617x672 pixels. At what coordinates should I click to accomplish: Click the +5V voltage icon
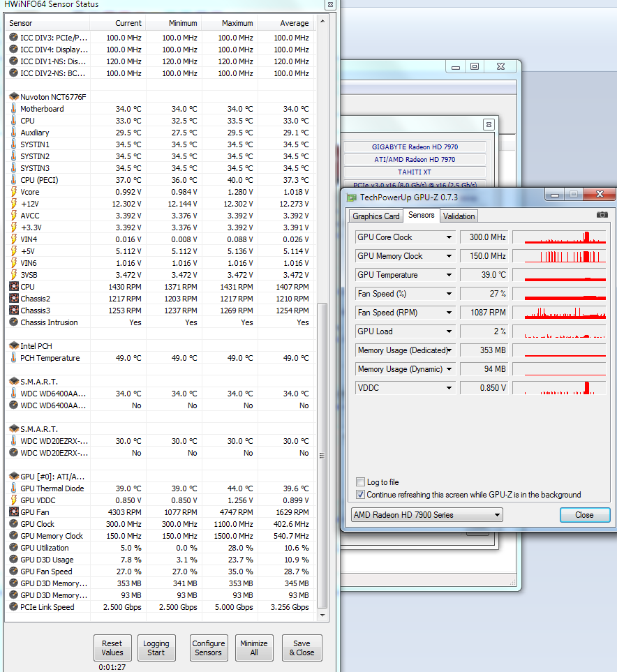(x=14, y=251)
